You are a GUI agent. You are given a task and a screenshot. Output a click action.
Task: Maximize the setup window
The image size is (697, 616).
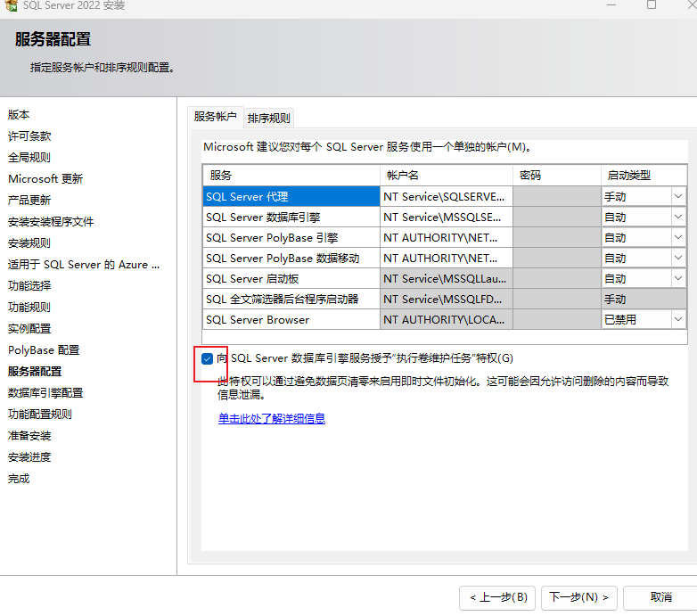coord(652,4)
